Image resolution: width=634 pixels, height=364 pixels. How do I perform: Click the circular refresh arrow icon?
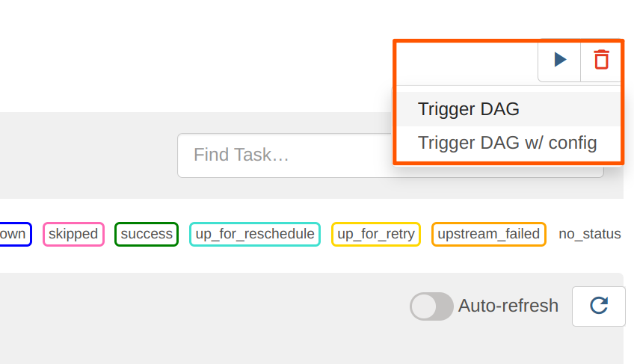598,306
